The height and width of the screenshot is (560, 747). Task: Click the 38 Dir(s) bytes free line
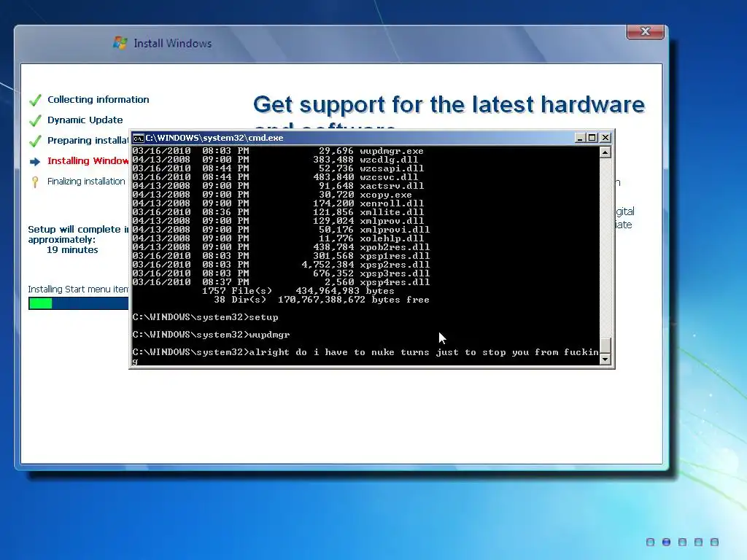pyautogui.click(x=322, y=300)
